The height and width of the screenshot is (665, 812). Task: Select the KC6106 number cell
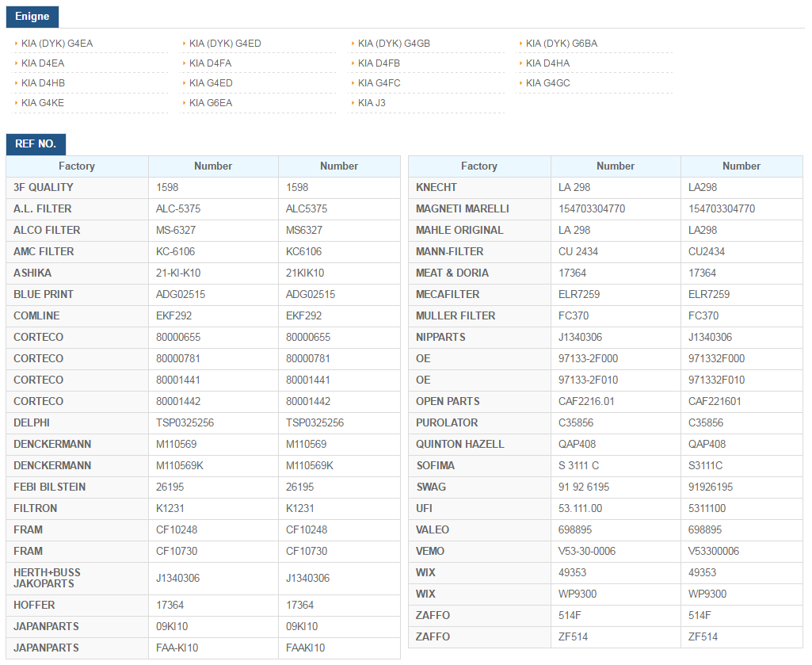click(339, 252)
